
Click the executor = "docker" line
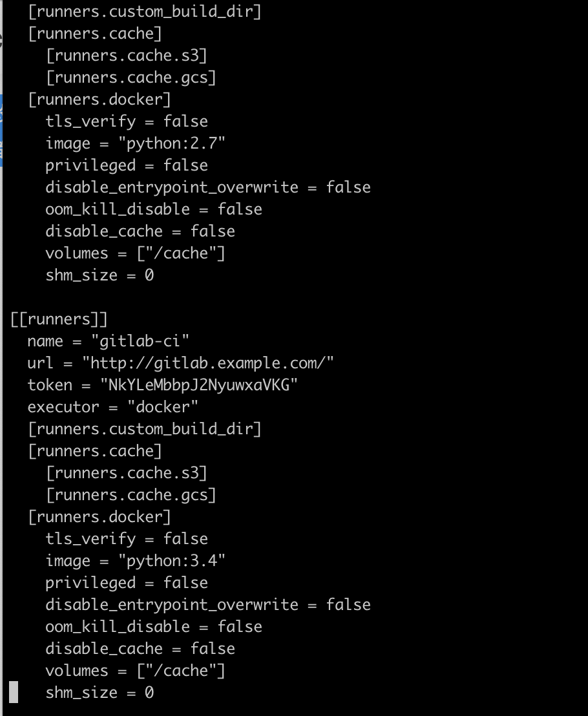click(x=113, y=407)
